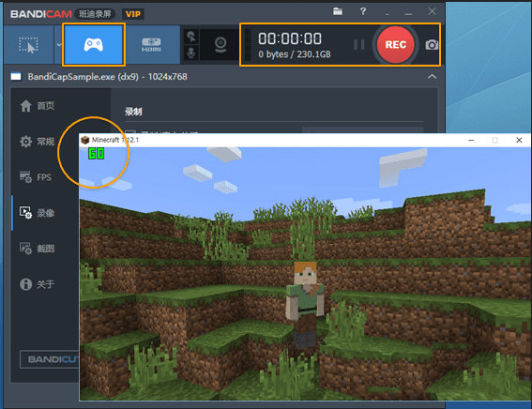Toggle the microphone recording icon
The height and width of the screenshot is (409, 532).
[x=191, y=53]
